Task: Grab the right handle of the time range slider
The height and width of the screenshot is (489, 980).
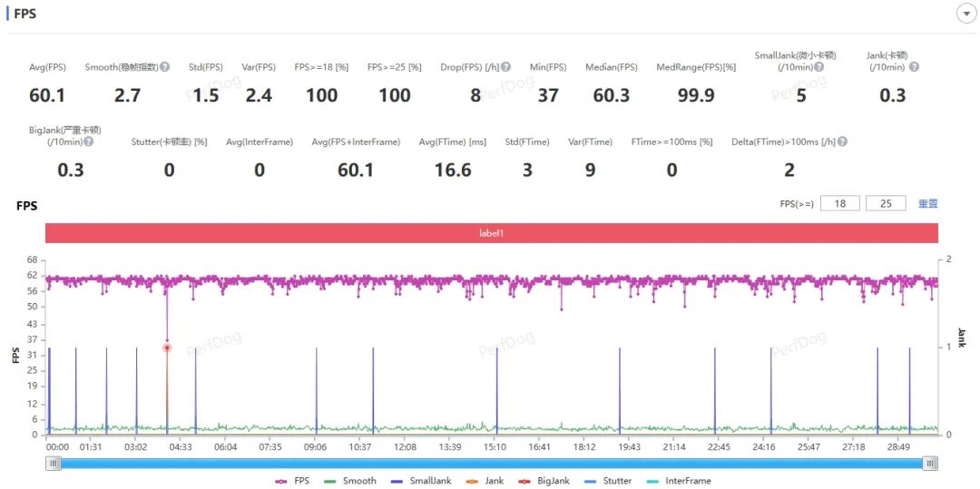Action: pyautogui.click(x=931, y=463)
